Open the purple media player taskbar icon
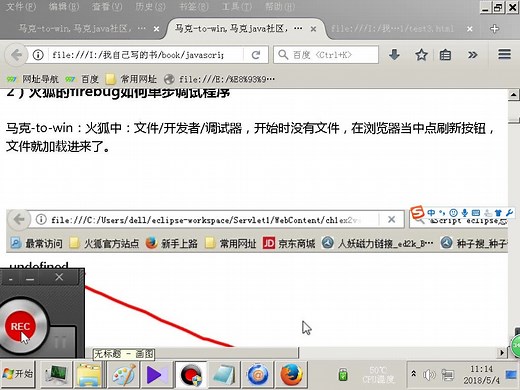 [157, 374]
